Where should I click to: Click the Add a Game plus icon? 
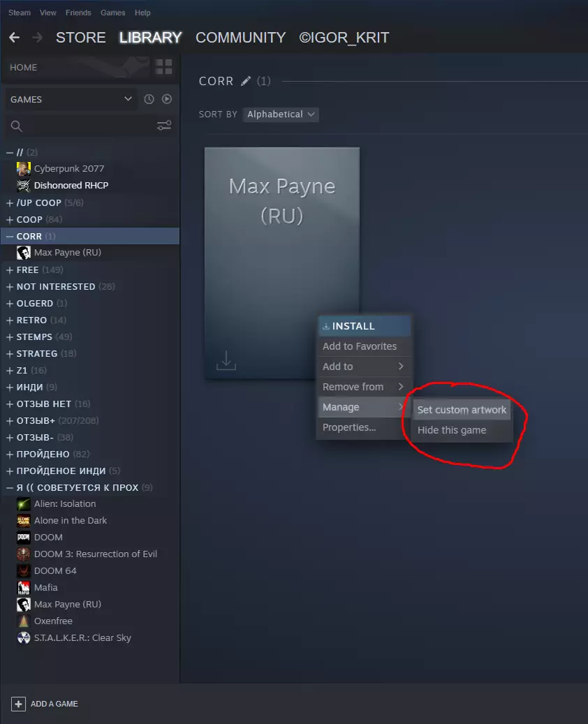[x=18, y=704]
